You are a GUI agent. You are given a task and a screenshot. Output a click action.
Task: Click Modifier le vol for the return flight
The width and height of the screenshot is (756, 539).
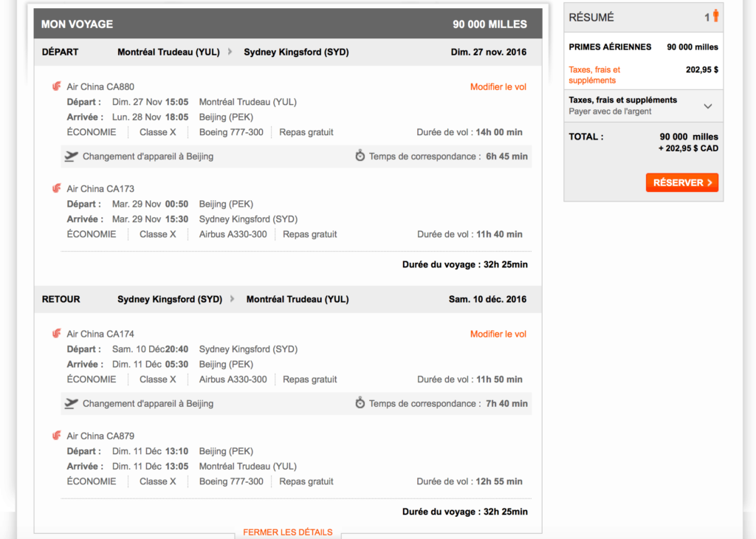[x=498, y=334]
